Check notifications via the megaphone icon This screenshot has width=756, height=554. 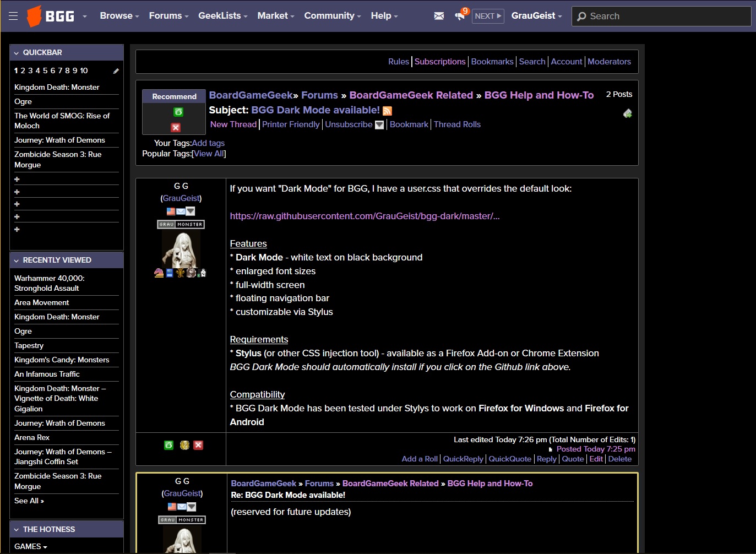coord(460,16)
